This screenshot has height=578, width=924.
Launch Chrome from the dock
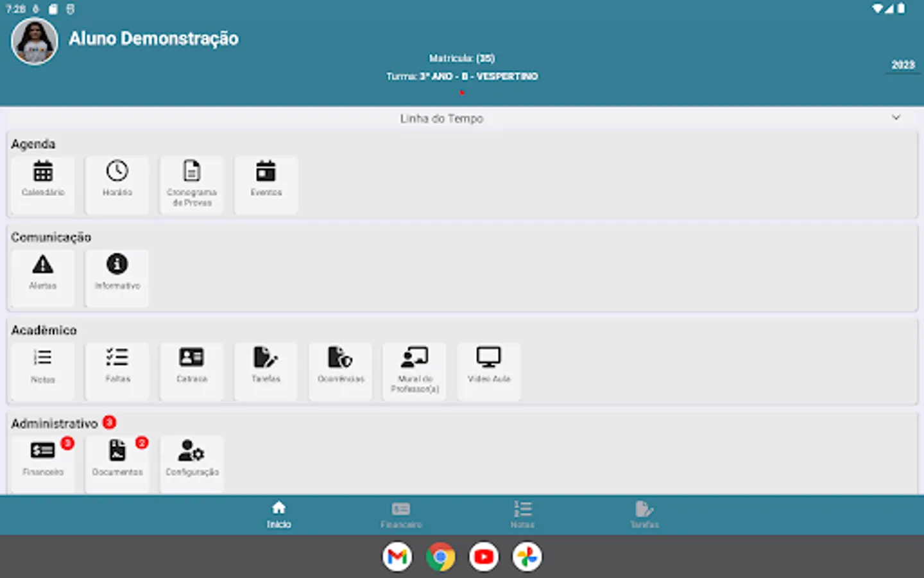pyautogui.click(x=441, y=557)
